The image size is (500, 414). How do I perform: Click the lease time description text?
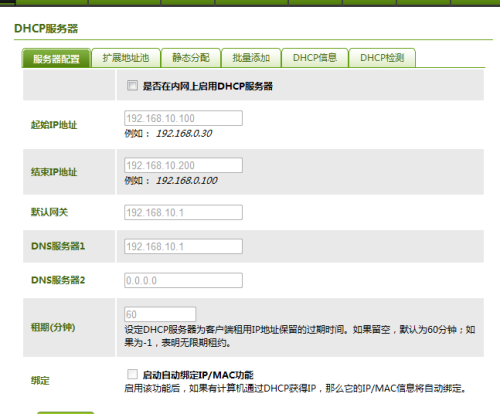click(300, 336)
